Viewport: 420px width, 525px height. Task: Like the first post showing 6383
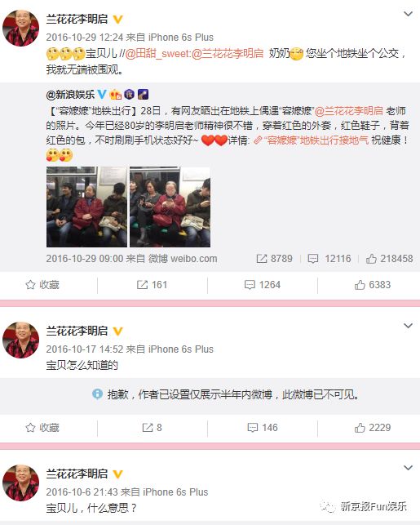coord(373,285)
